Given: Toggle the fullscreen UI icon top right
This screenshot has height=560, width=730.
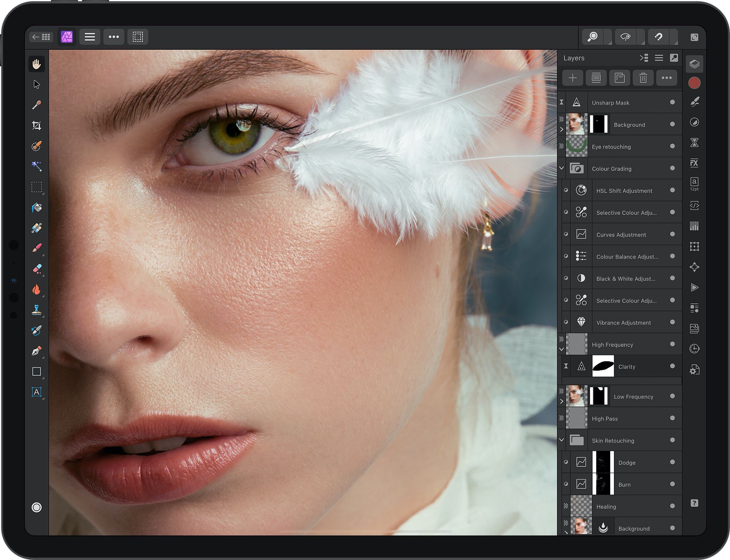Looking at the screenshot, I should [694, 37].
